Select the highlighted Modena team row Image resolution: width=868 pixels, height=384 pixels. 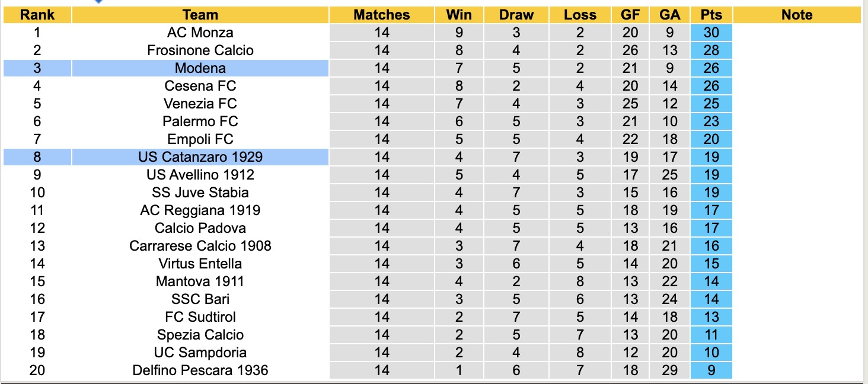200,68
